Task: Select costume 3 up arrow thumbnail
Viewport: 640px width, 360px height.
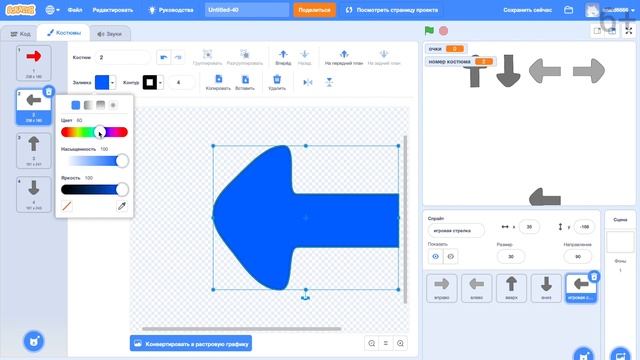Action: tap(34, 151)
